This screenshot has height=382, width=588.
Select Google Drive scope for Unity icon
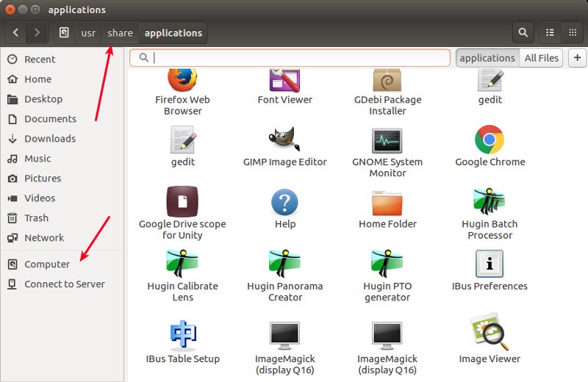(x=182, y=201)
